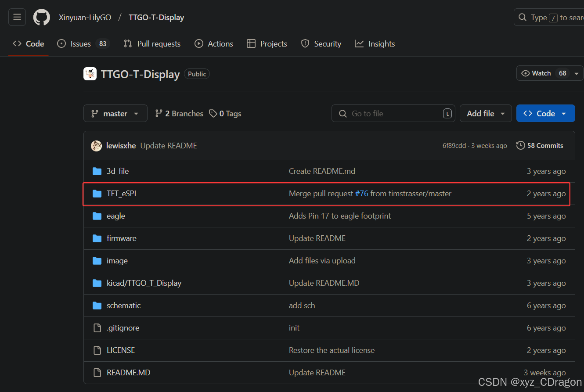Open latest commit message 'Update README' beside lewisxhe
The height and width of the screenshot is (392, 584).
click(169, 146)
